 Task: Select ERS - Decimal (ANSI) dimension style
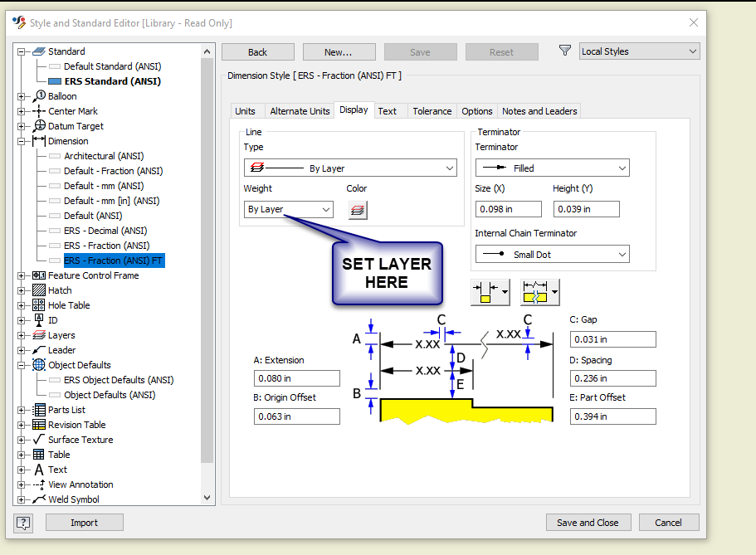pyautogui.click(x=105, y=231)
